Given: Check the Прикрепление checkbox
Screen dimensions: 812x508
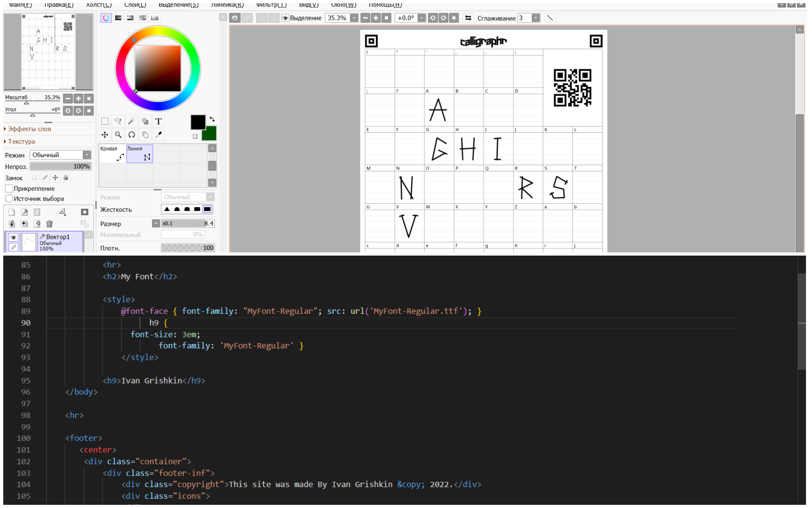Looking at the screenshot, I should [x=9, y=189].
